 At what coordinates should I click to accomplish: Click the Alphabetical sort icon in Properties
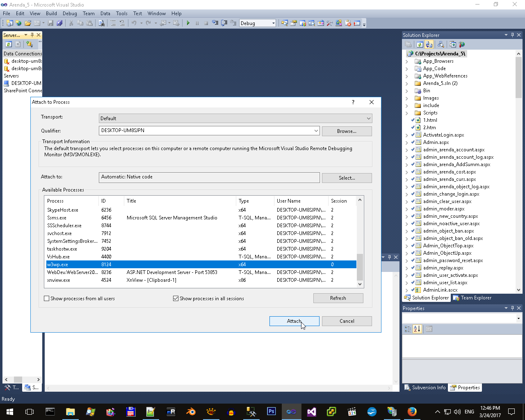[x=417, y=329]
